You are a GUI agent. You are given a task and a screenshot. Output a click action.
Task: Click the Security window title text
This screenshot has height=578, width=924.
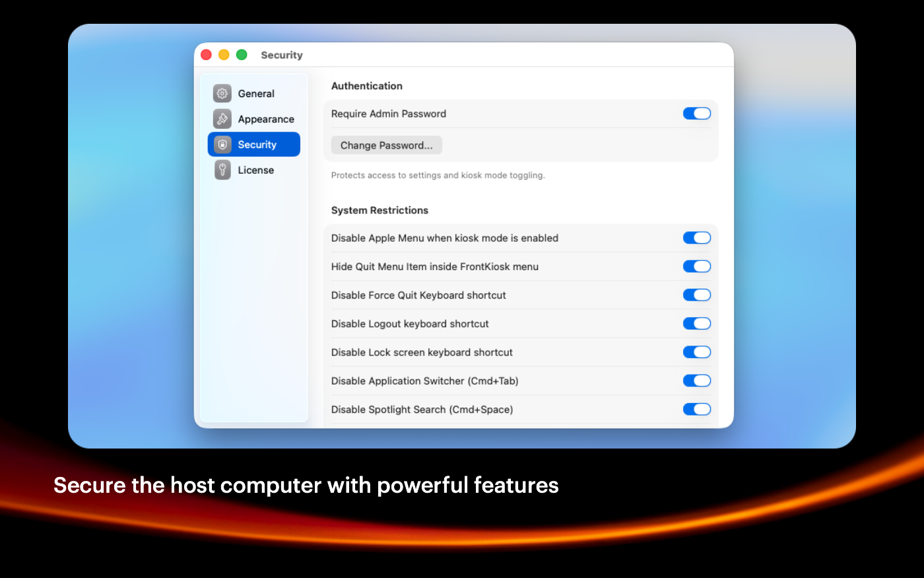click(282, 55)
